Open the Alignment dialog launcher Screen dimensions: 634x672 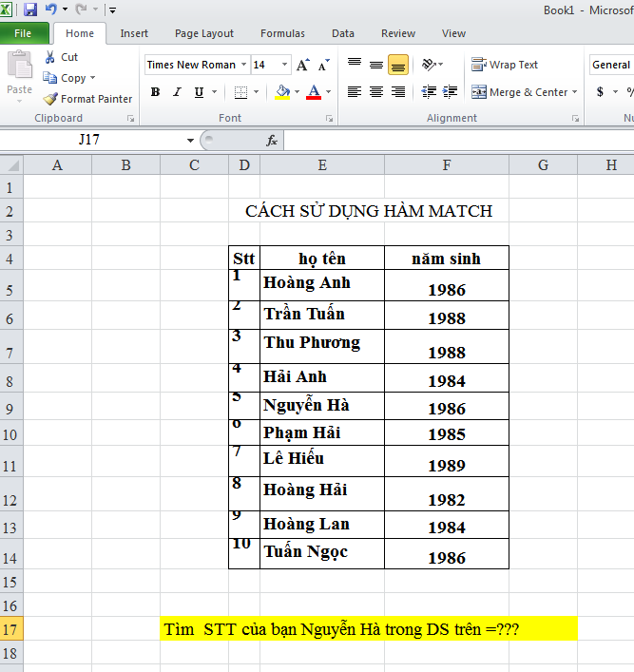(575, 119)
